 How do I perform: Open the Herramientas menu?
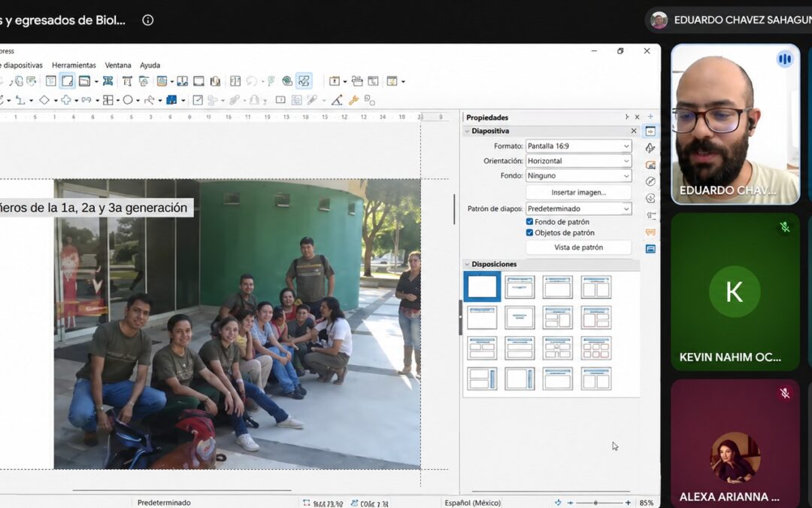[74, 65]
